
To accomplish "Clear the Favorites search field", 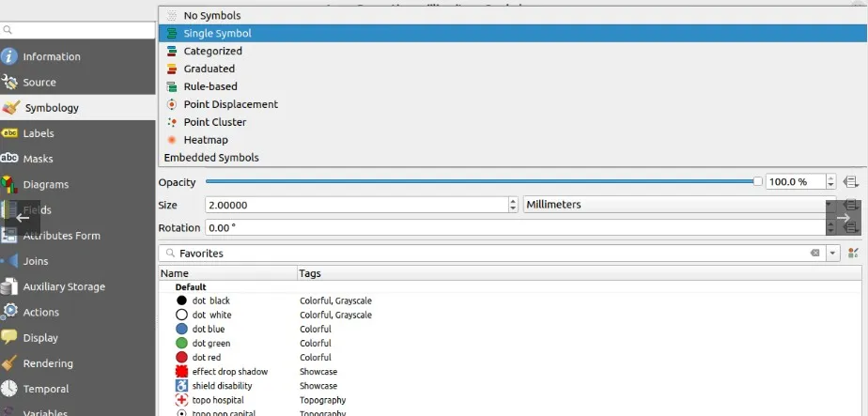I will [815, 254].
